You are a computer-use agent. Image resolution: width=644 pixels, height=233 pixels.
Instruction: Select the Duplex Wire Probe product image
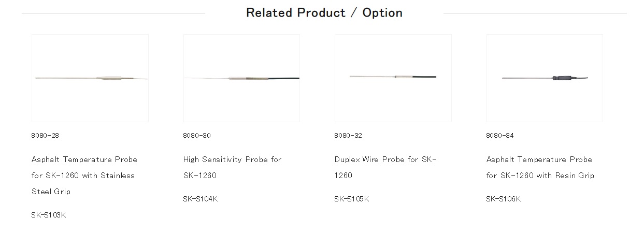click(x=393, y=78)
